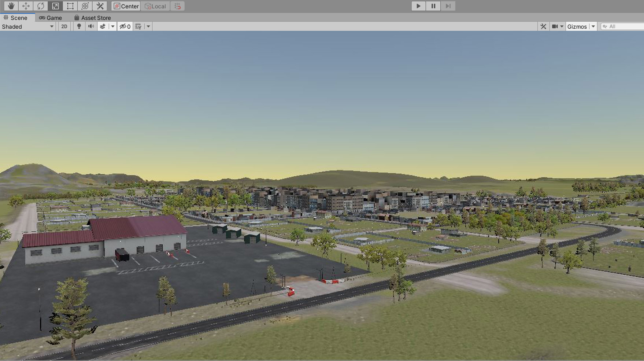Select the Rotate tool
Screen dimensions: 644x361
tap(41, 6)
